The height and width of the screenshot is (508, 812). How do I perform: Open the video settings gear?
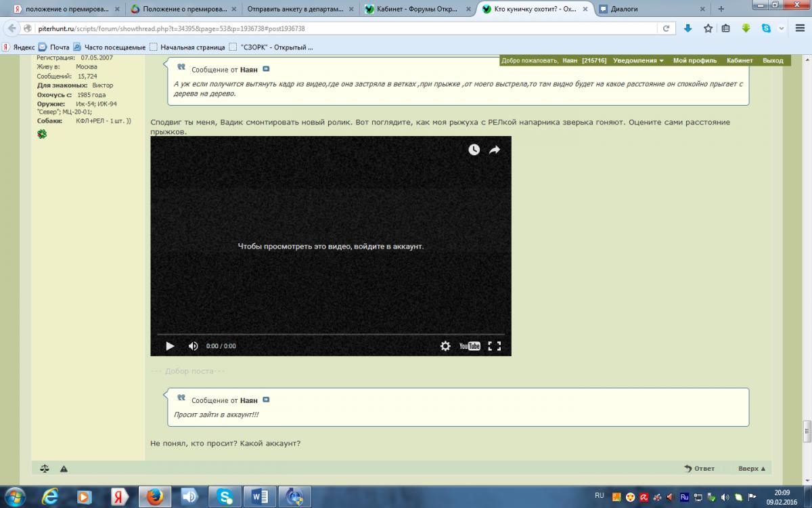coord(445,346)
